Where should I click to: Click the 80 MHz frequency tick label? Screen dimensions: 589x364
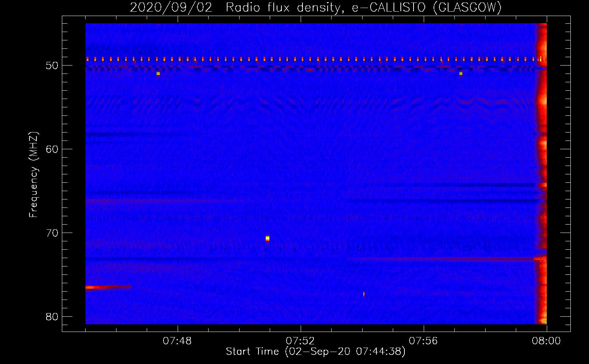click(x=52, y=317)
